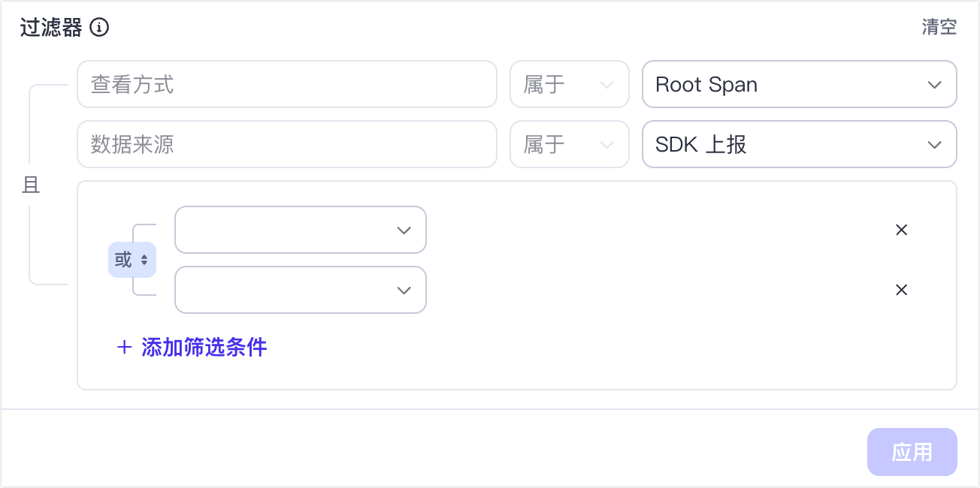
Task: Open the second empty field dropdown
Action: 300,290
